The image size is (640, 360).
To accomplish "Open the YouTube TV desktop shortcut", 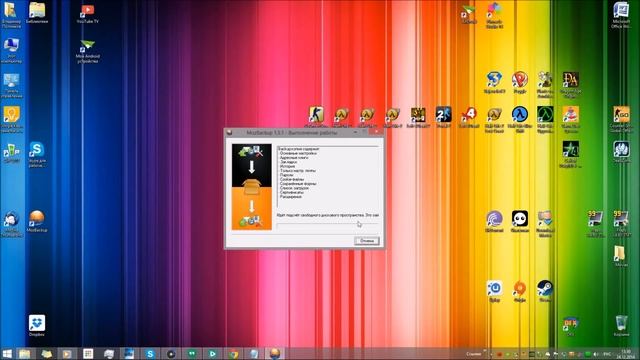I will point(87,14).
